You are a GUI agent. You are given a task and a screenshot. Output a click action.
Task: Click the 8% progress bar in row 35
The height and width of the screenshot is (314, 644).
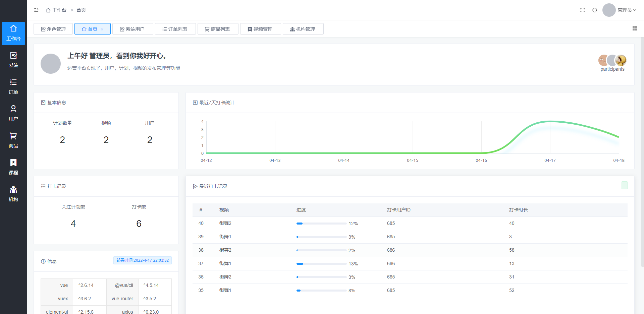321,291
